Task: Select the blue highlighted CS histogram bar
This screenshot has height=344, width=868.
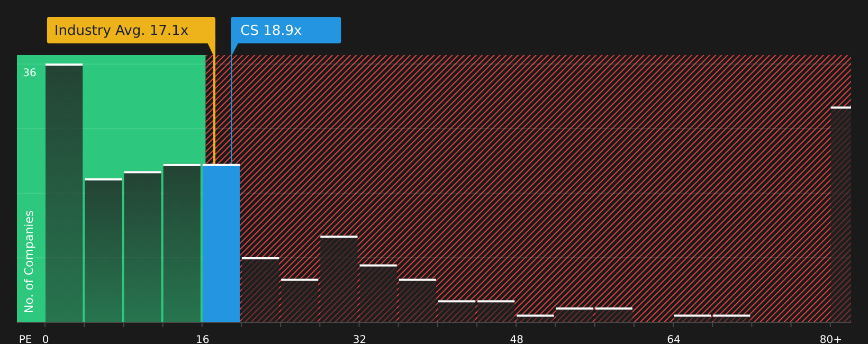Action: 221,243
